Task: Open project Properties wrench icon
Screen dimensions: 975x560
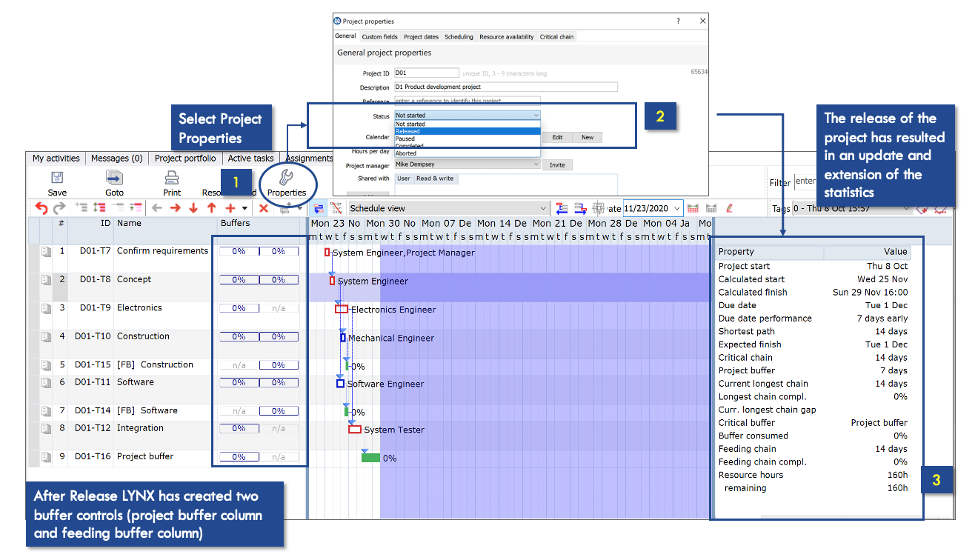Action: tap(286, 177)
